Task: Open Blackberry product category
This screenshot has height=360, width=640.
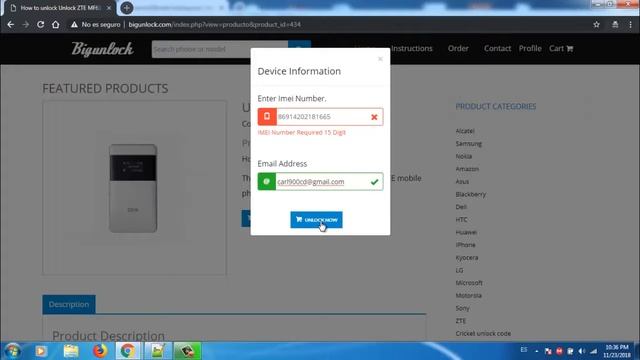Action: [471, 194]
